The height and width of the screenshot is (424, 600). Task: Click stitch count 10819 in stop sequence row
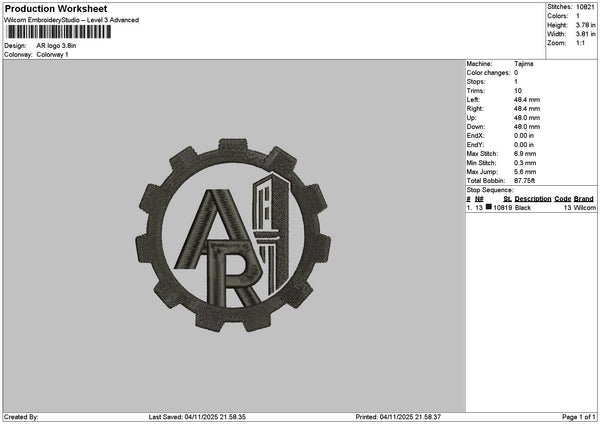502,208
